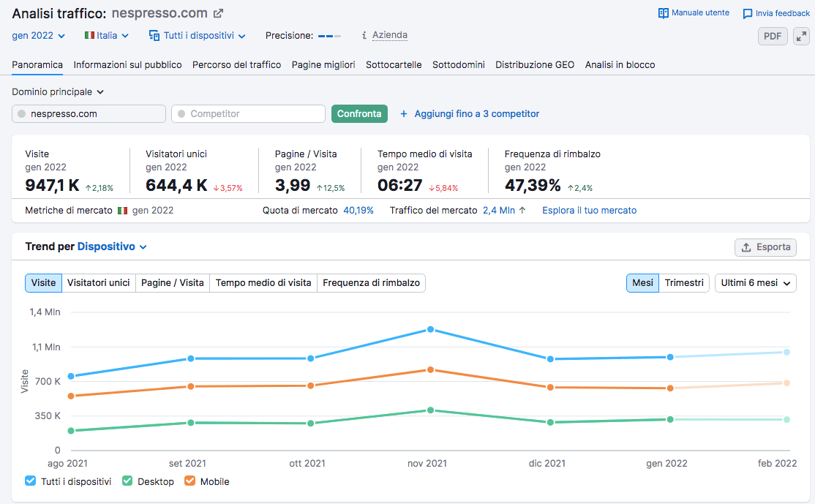Click the fullscreen expand icon
Viewport: 815px width, 504px height.
pyautogui.click(x=801, y=36)
